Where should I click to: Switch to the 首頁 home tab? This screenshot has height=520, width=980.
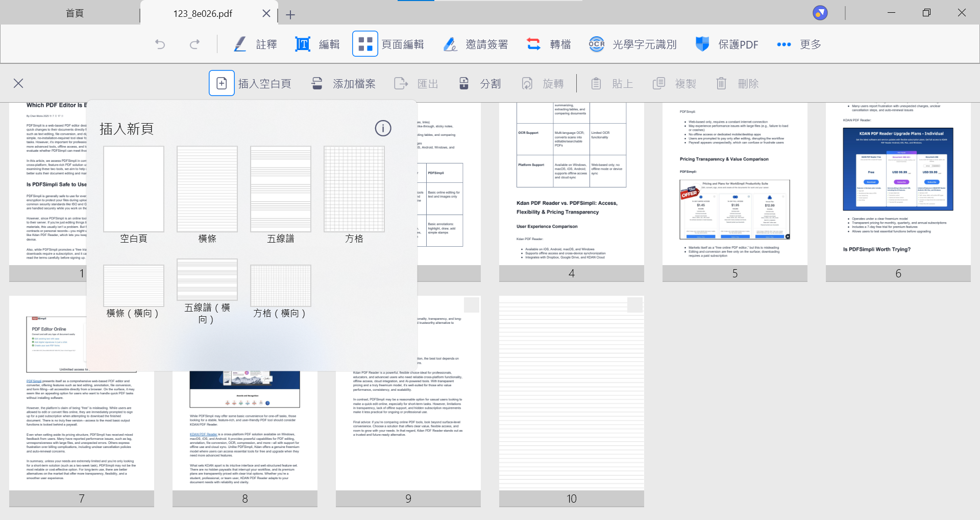[x=75, y=13]
